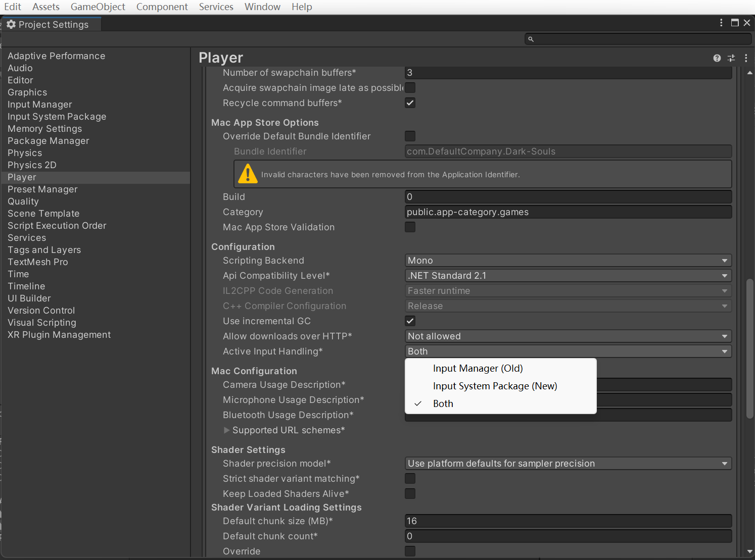The height and width of the screenshot is (560, 755).
Task: Open the GameObject menu
Action: [x=98, y=7]
